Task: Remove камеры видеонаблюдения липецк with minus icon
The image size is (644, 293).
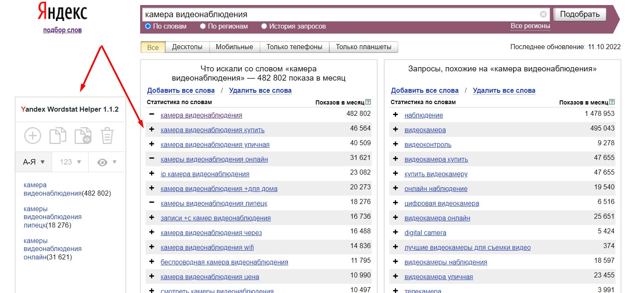Action: coord(152,203)
